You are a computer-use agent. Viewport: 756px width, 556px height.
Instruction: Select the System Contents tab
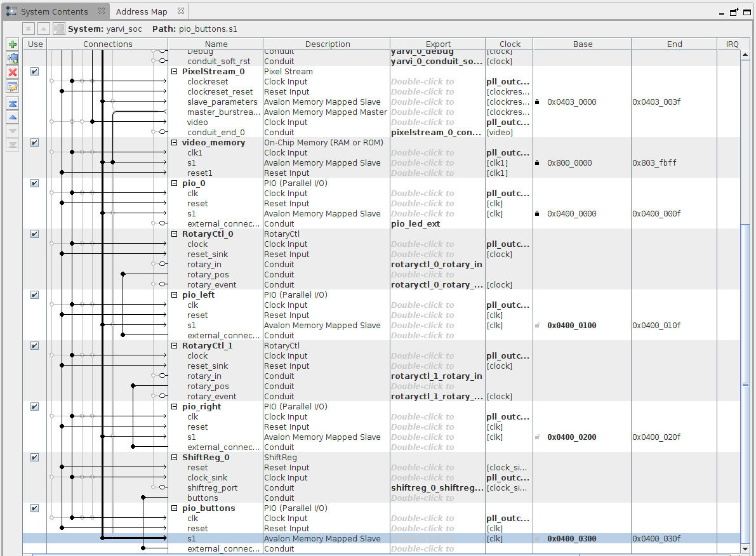point(55,11)
